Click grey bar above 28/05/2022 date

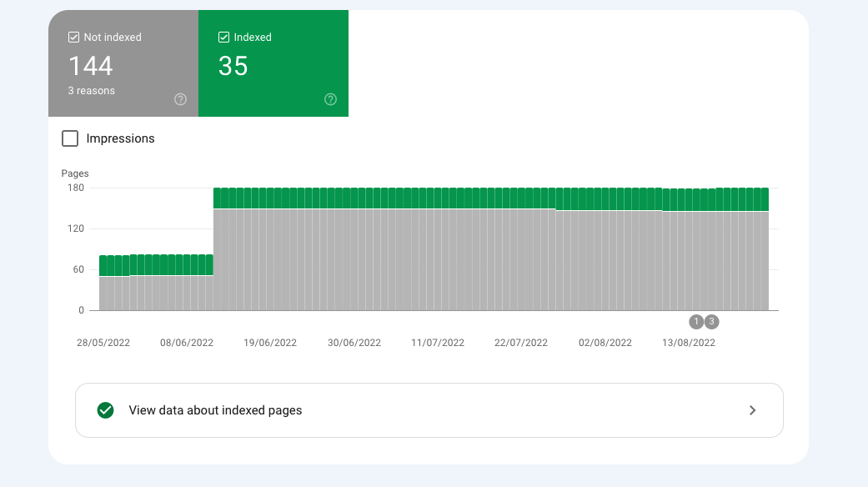(103, 294)
